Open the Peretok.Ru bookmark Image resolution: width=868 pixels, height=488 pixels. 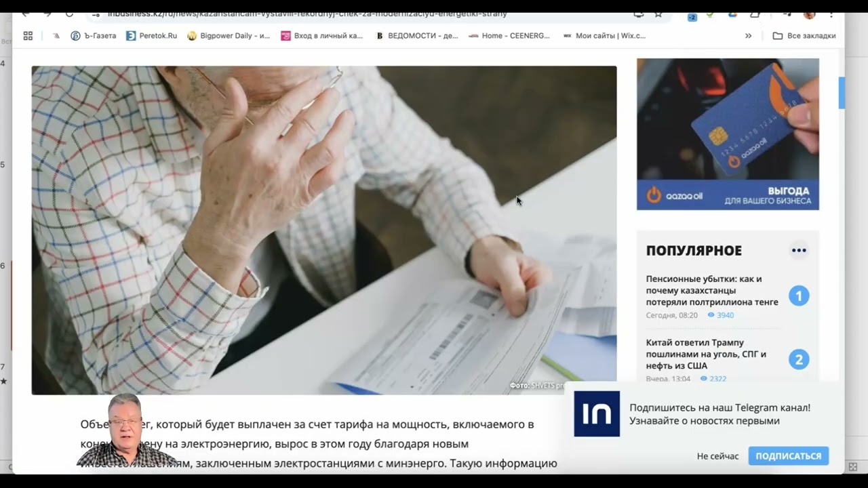pos(151,36)
